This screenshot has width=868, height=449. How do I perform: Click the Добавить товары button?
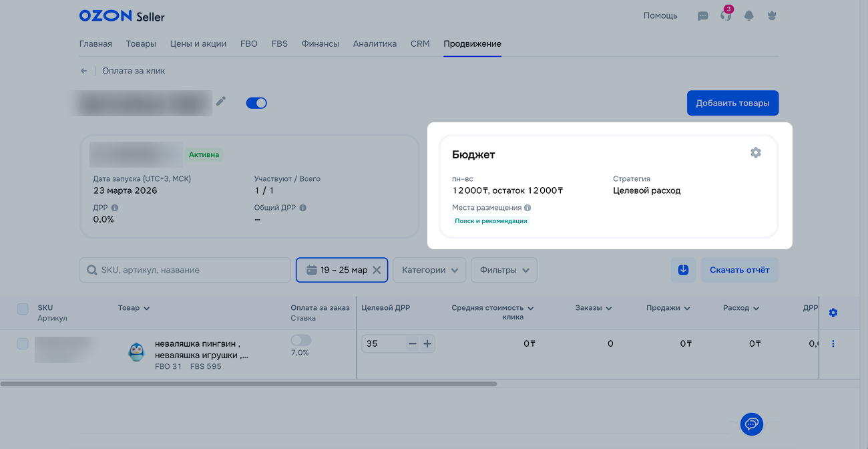pyautogui.click(x=732, y=103)
